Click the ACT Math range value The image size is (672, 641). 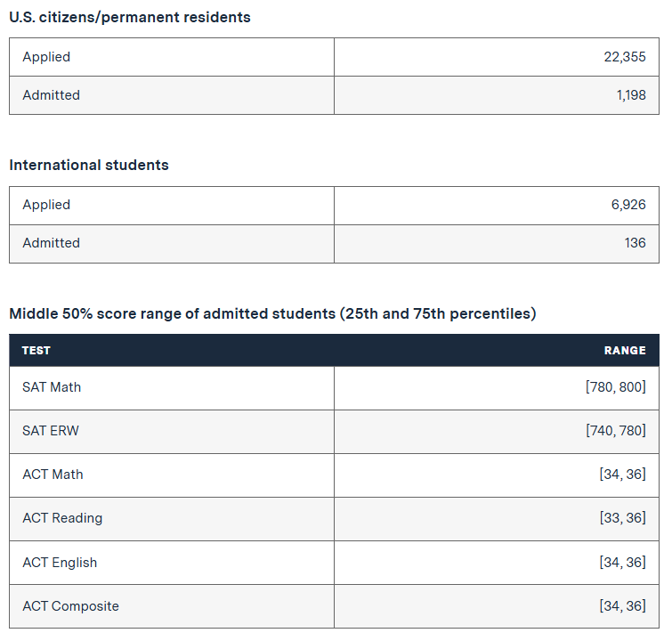coord(622,475)
